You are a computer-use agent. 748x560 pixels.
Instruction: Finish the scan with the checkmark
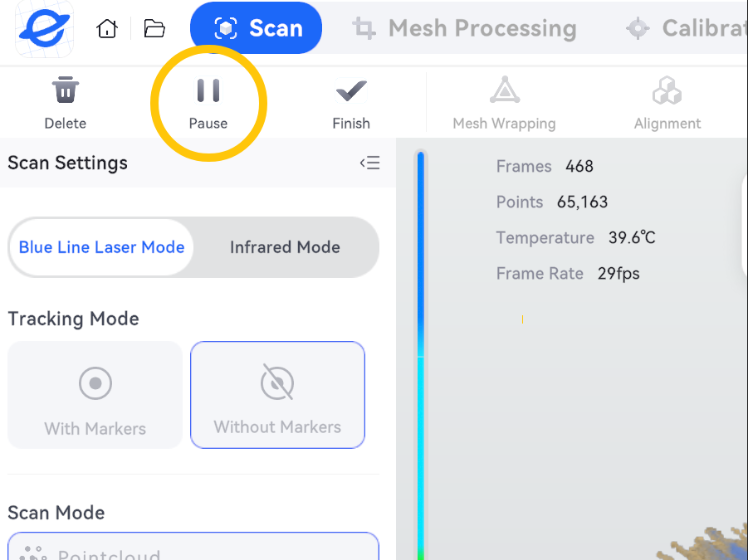(351, 103)
